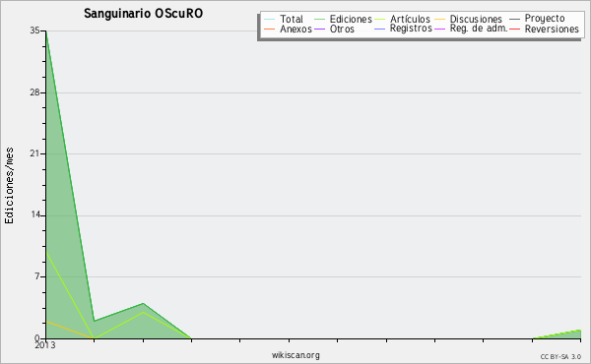Click the Ediciones legend label
Viewport: 591px width, 364px height.
pos(351,19)
